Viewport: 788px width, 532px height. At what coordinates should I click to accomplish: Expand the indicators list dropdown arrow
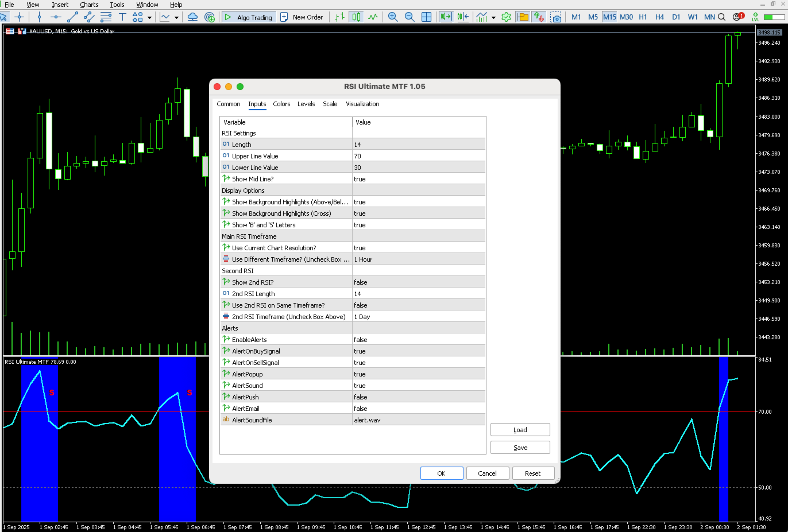point(493,17)
